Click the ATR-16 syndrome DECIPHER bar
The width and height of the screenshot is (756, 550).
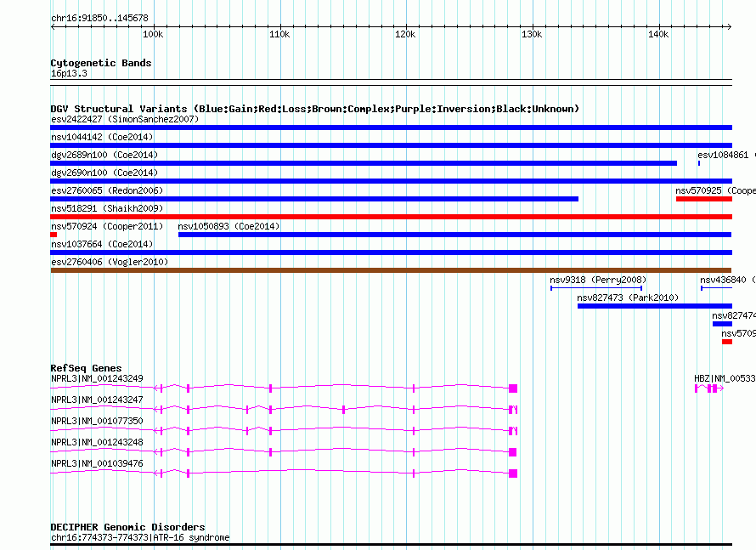pyautogui.click(x=391, y=545)
